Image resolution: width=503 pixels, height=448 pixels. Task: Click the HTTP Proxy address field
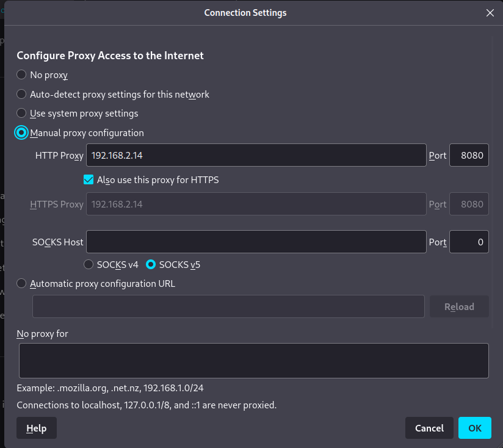click(x=256, y=155)
